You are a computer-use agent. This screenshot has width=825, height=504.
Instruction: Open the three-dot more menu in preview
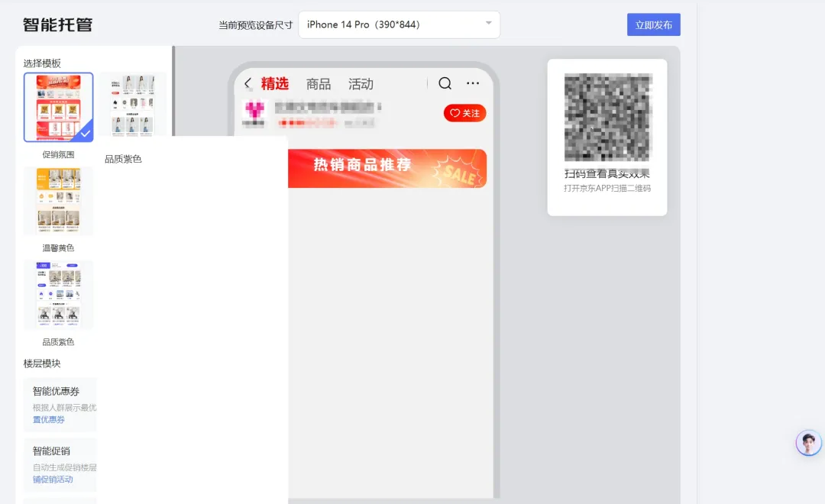473,83
